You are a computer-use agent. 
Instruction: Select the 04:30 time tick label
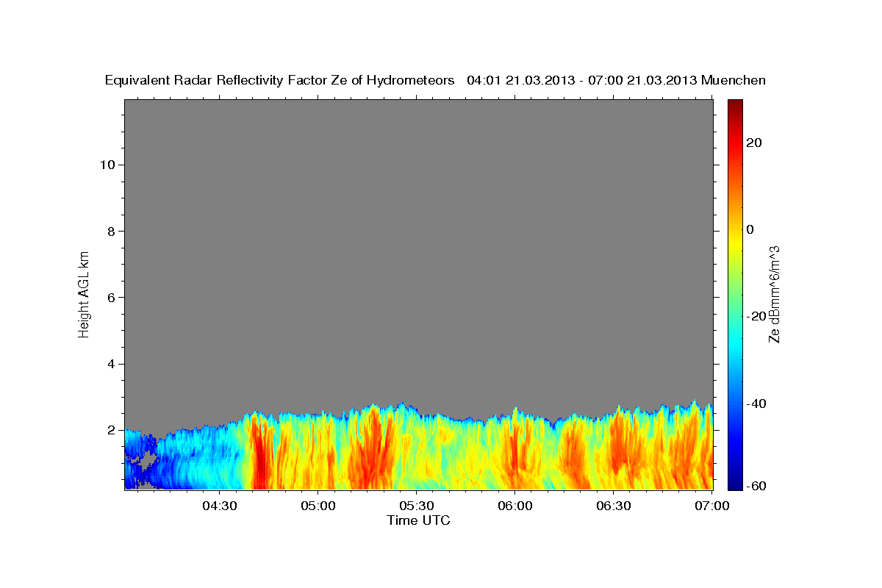[220, 506]
